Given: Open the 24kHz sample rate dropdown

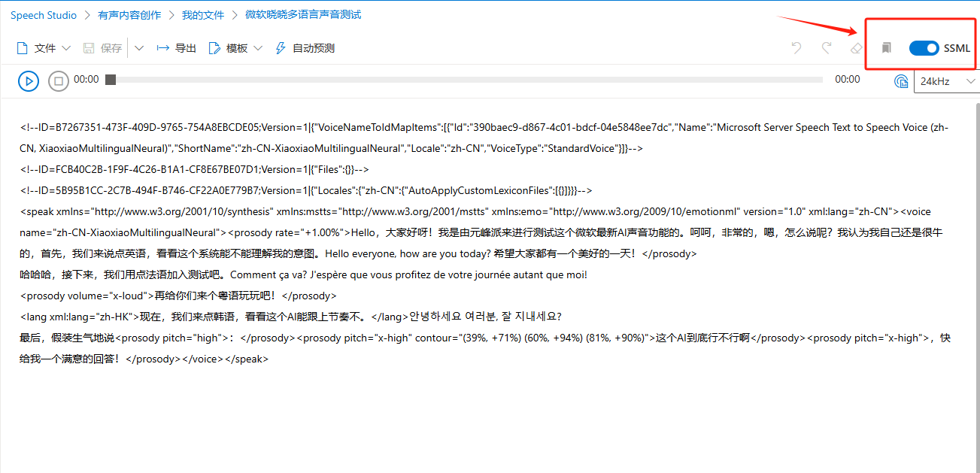Looking at the screenshot, I should point(947,80).
